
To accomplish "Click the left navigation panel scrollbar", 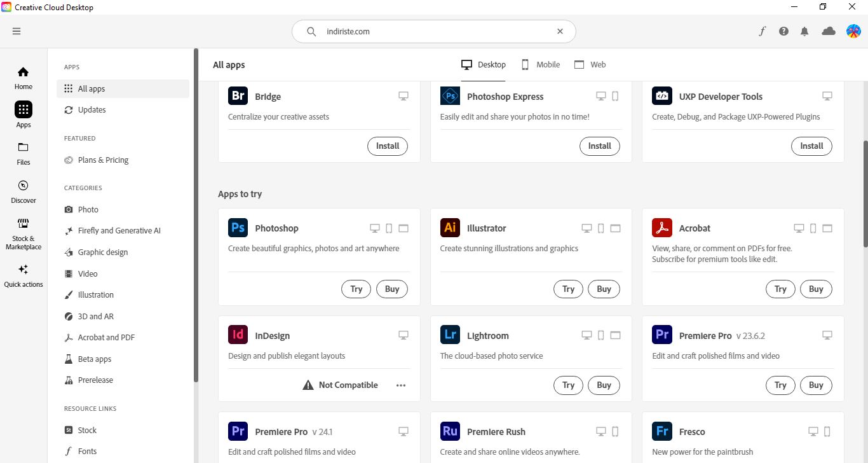I will coord(196,216).
